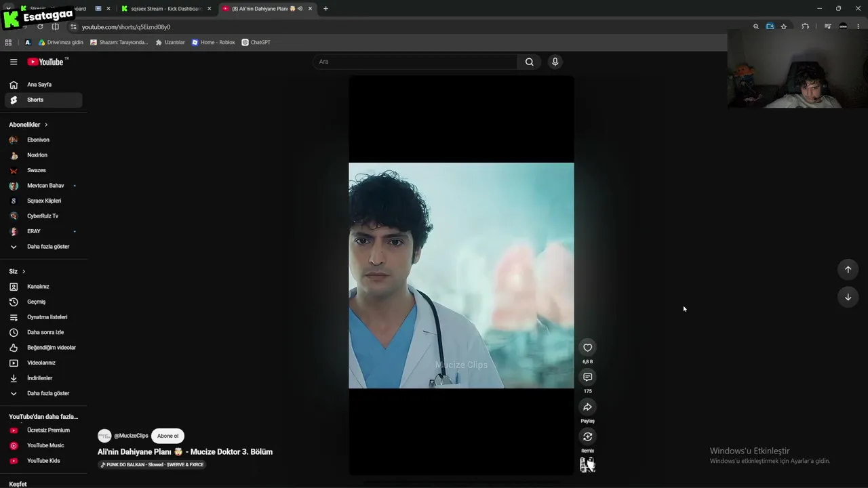Focus the YouTube Ara search field
The image size is (868, 488).
coord(415,62)
